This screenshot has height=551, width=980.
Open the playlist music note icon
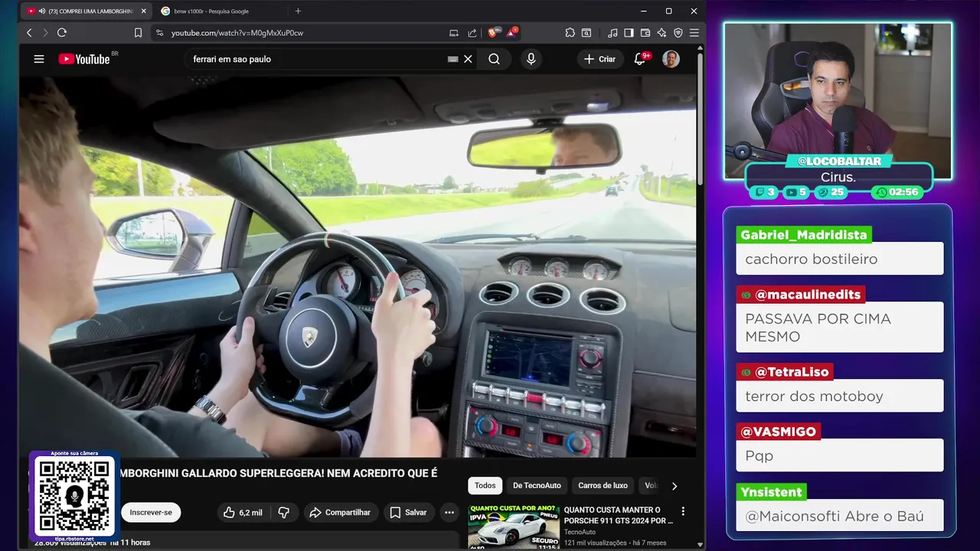(612, 33)
